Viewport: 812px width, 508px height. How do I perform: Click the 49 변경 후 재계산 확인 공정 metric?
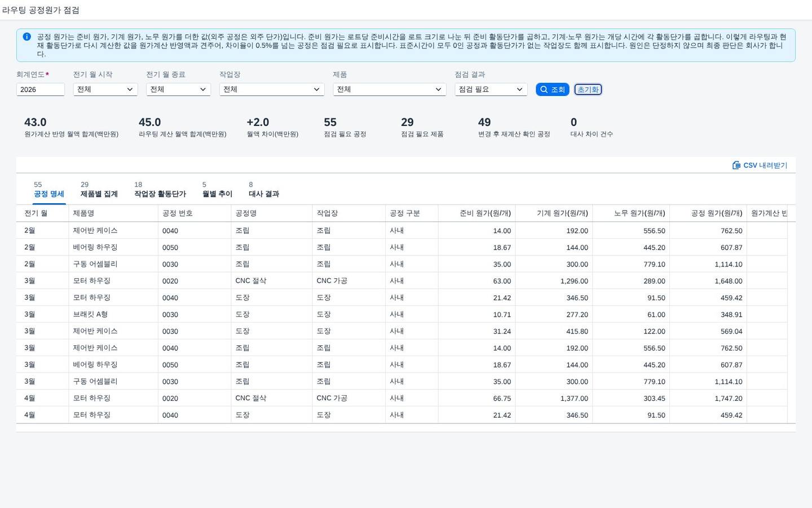(x=514, y=128)
